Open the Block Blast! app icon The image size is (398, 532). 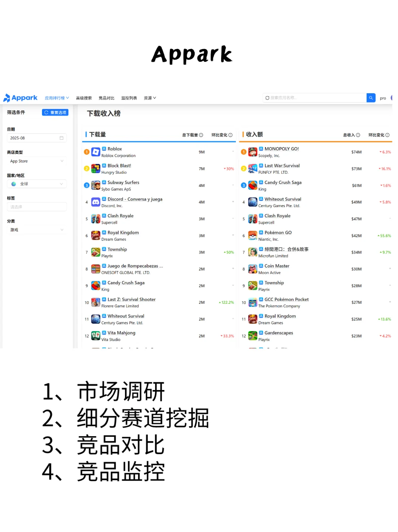click(96, 168)
